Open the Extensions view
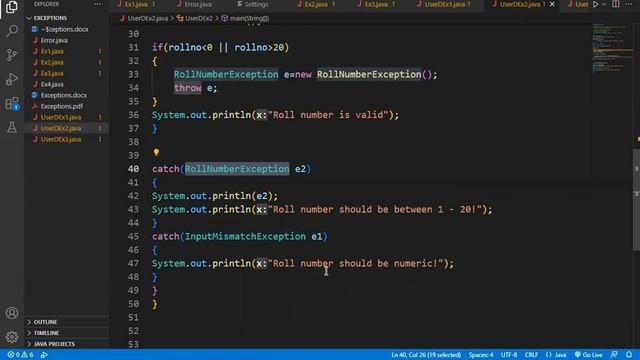Image resolution: width=640 pixels, height=360 pixels. click(12, 103)
